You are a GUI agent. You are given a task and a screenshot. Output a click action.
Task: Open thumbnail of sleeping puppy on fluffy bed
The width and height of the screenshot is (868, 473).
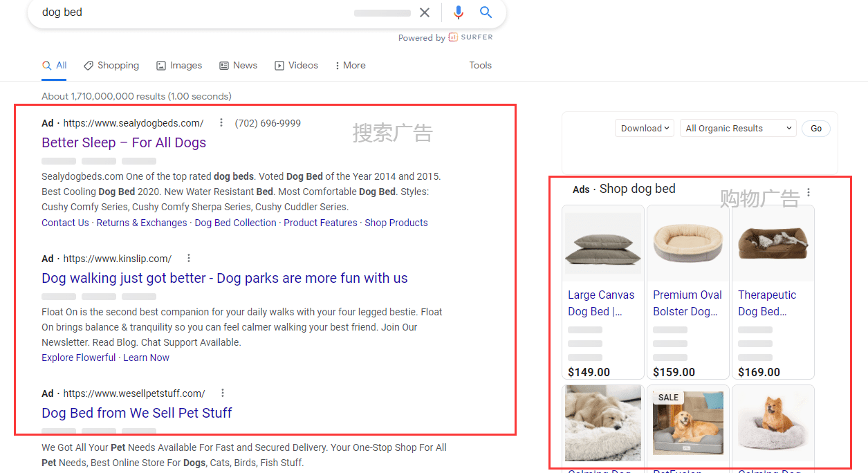603,423
